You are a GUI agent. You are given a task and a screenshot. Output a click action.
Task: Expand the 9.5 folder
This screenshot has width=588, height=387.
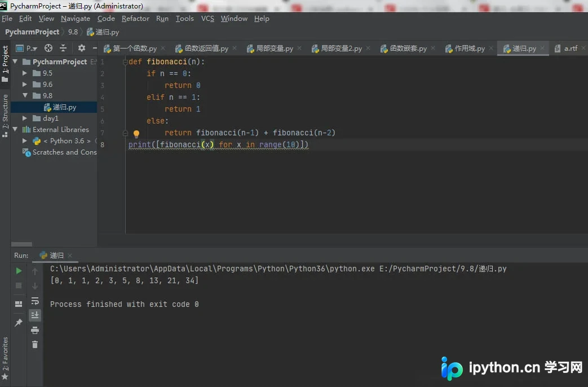tap(25, 73)
